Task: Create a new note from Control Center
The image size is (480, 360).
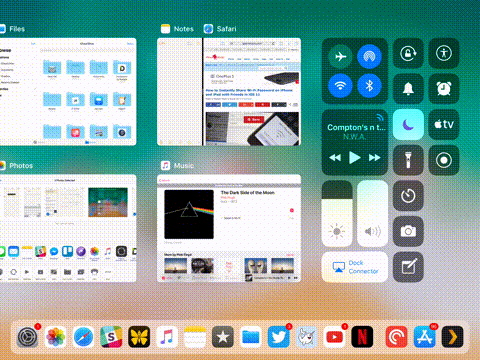Action: pos(408,267)
